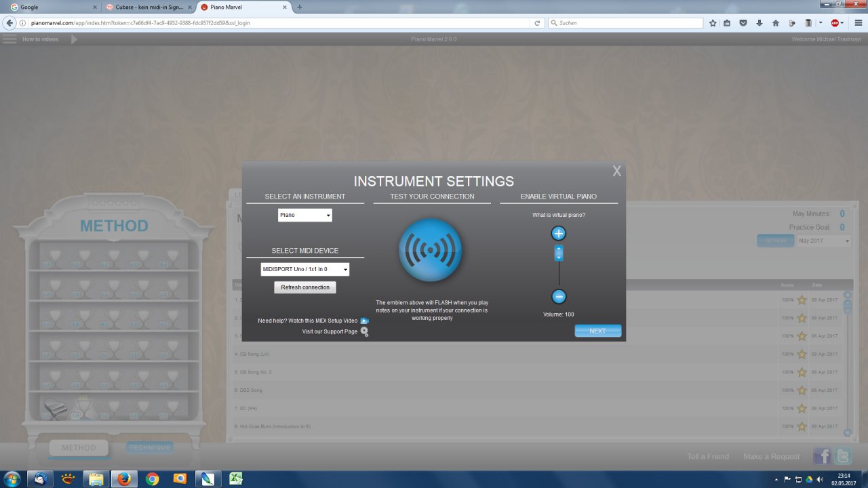This screenshot has width=868, height=488.
Task: Open Thunderbird from the taskbar
Action: coord(40,479)
